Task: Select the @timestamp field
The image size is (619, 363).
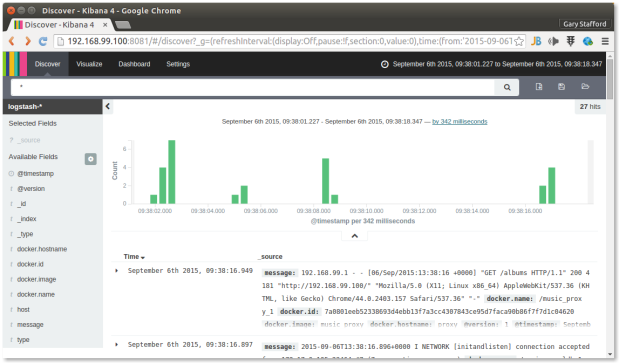Action: (35, 174)
